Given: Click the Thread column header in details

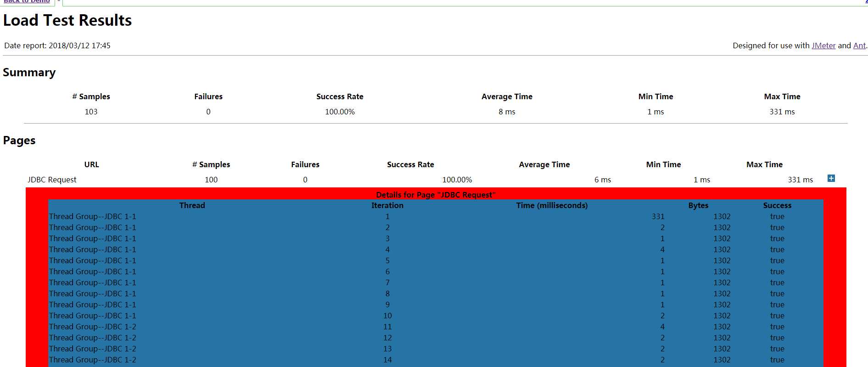Looking at the screenshot, I should (x=192, y=205).
